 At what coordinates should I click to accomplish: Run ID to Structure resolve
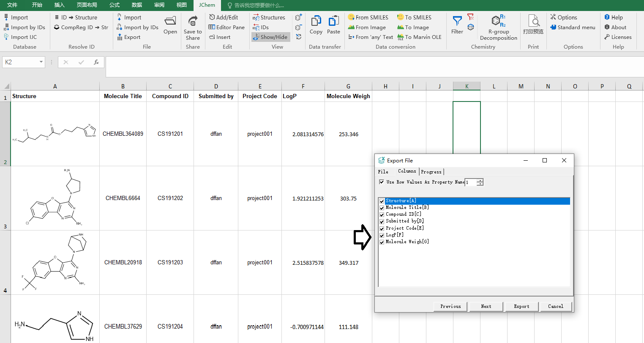pyautogui.click(x=76, y=17)
